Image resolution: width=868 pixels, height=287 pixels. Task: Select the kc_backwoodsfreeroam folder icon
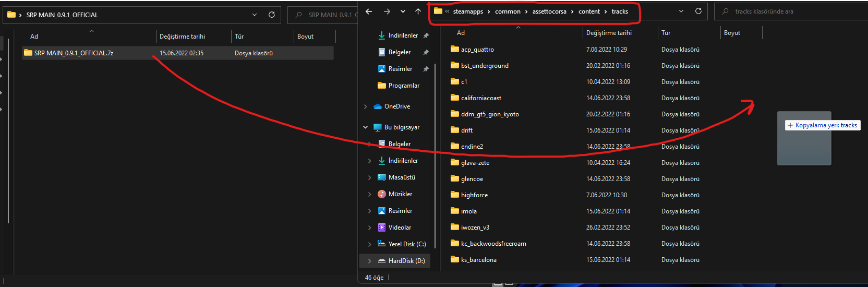pyautogui.click(x=455, y=243)
